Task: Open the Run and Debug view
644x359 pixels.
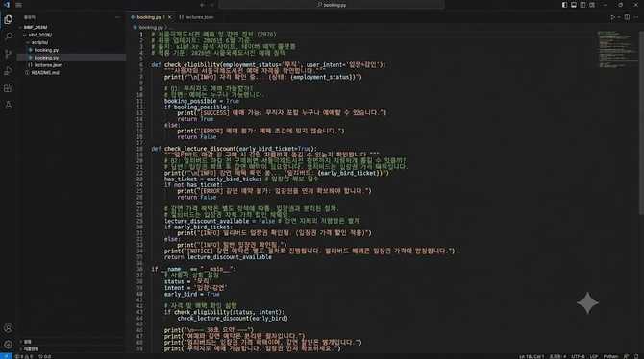Action: tap(9, 71)
